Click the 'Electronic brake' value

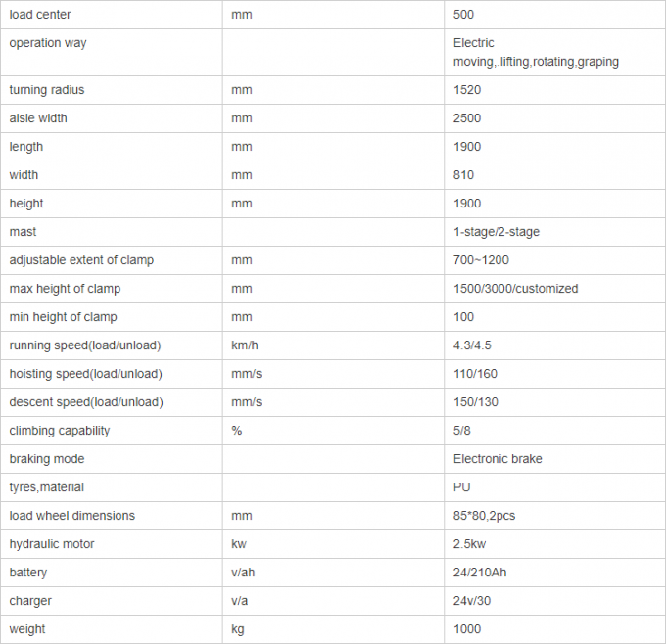coord(498,459)
